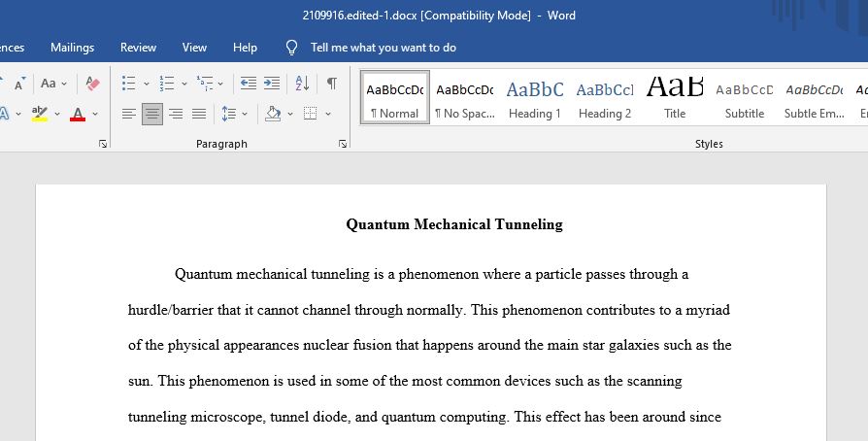Open the Multilevel List dropdown arrow

click(x=220, y=84)
